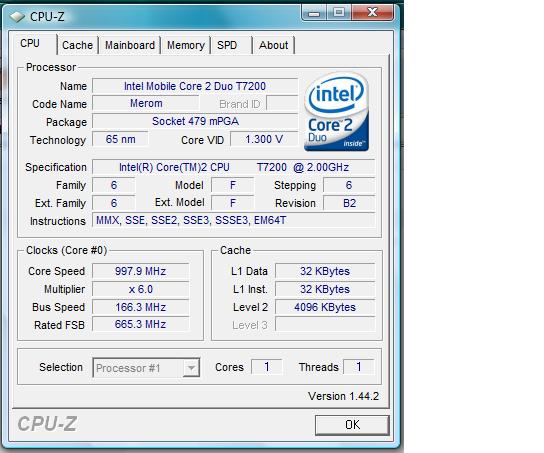Click the Cores count field
Viewport: 544px width, 453px height.
(266, 367)
